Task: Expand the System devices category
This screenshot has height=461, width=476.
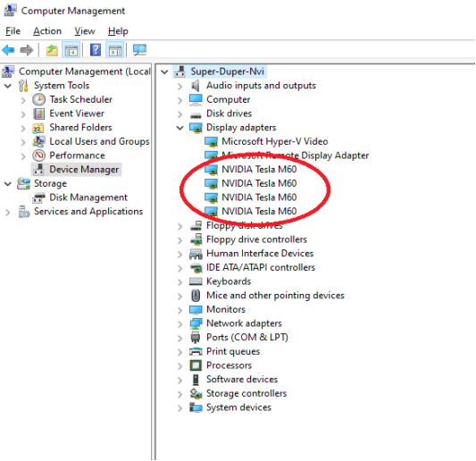Action: [x=180, y=408]
